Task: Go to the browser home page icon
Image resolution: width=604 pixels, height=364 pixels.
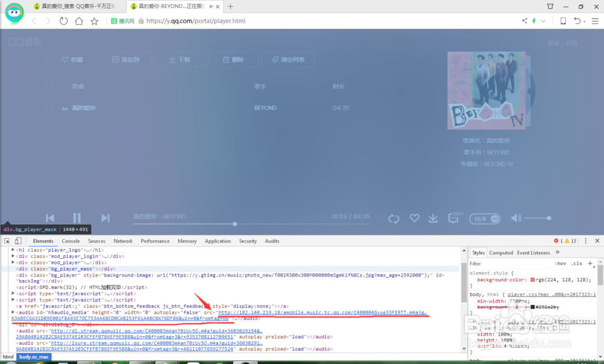Action: coord(79,21)
